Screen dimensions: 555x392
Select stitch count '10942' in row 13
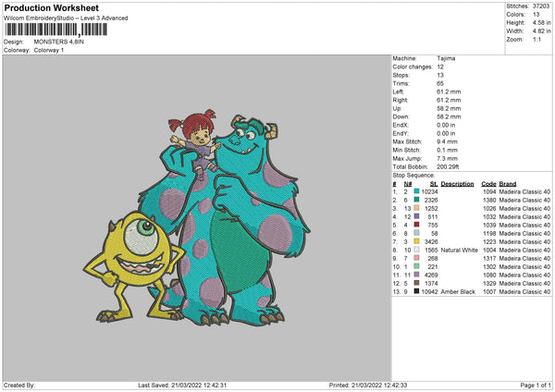[430, 291]
